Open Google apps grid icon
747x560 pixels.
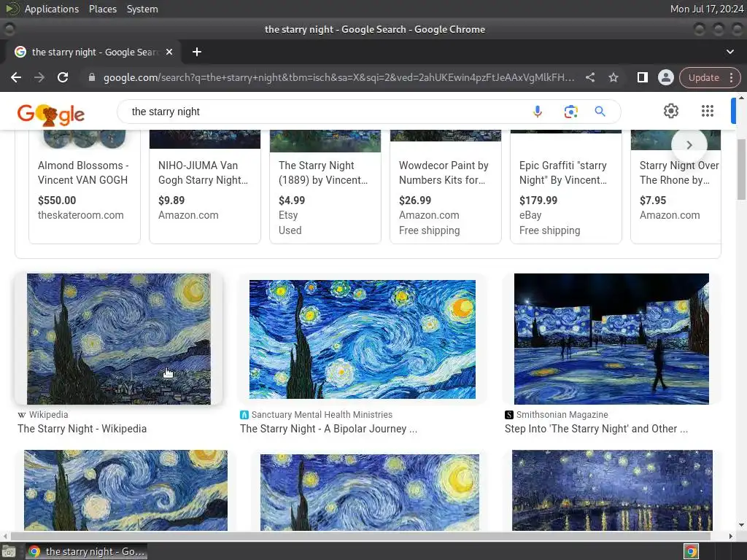[708, 111]
